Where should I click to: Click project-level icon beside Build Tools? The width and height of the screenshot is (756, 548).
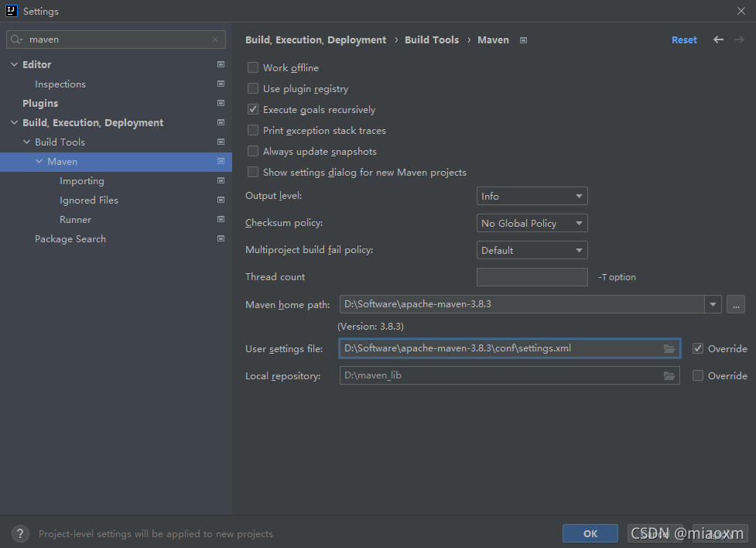tap(221, 142)
